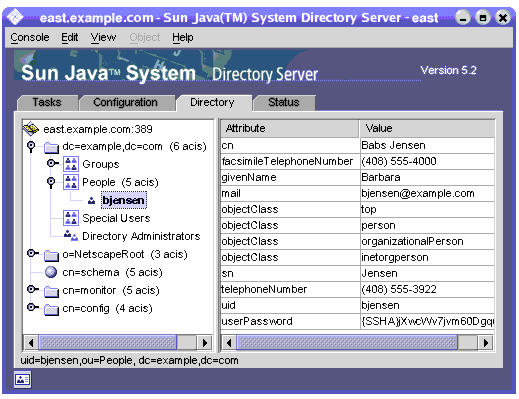Select the Special Users tree entry
This screenshot has width=519, height=399.
(x=116, y=218)
